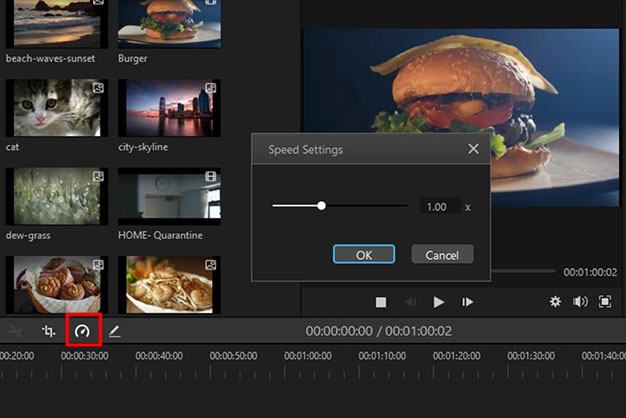Click the pencil edit tool icon

click(115, 331)
